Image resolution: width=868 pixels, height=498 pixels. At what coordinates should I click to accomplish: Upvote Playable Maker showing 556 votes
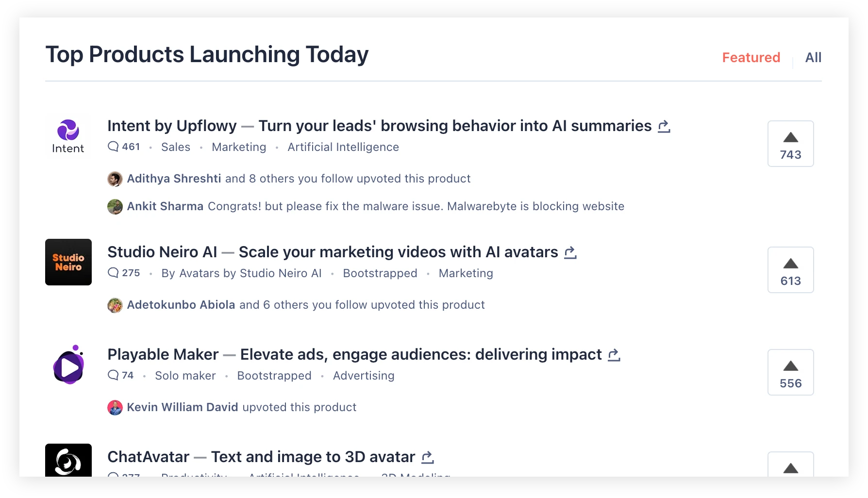tap(790, 372)
